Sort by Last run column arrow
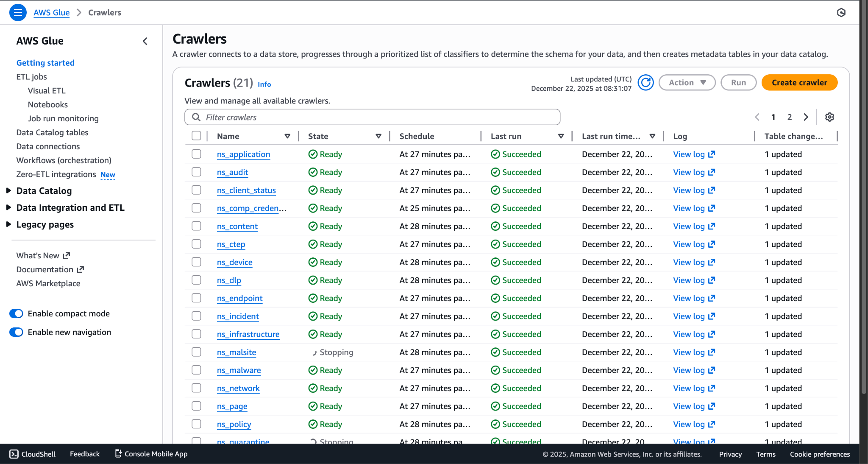Viewport: 868px width, 464px height. (561, 136)
